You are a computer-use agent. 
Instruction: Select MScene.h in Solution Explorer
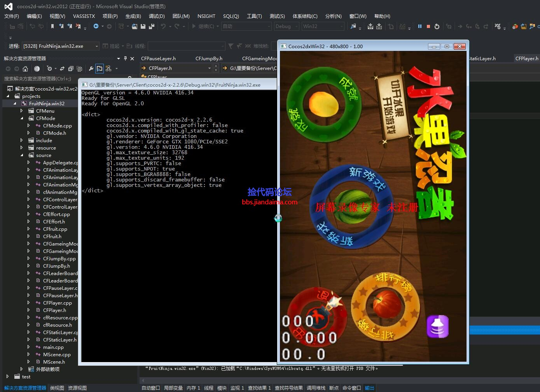54,362
